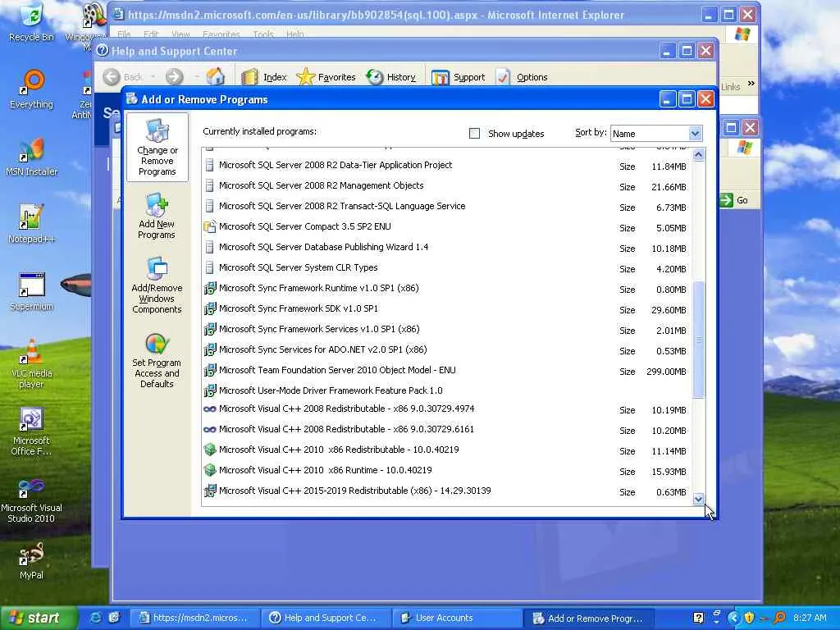Viewport: 840px width, 630px height.
Task: Click the program list scroll down arrow
Action: click(x=698, y=500)
